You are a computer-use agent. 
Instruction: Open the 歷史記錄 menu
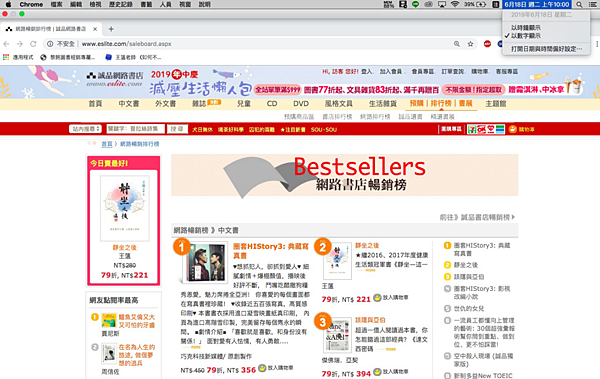(121, 4)
